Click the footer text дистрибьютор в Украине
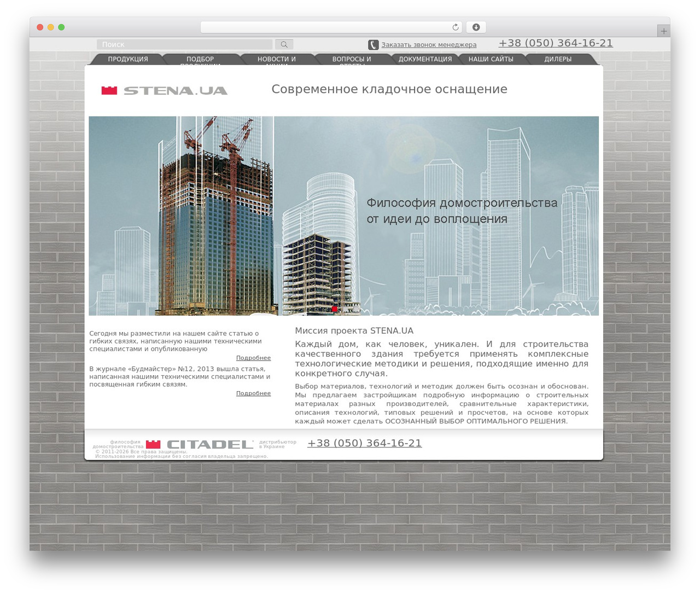 point(278,444)
